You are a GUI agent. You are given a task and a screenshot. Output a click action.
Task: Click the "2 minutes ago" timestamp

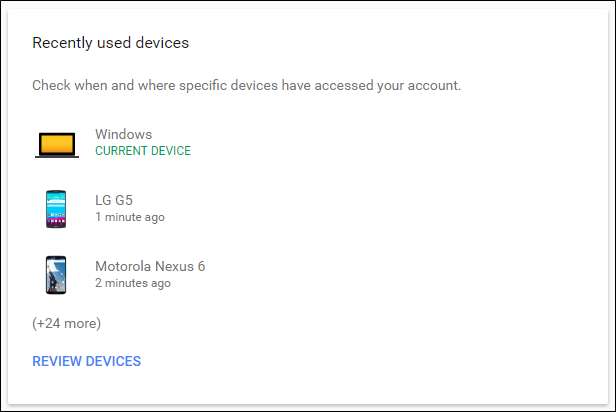point(133,283)
